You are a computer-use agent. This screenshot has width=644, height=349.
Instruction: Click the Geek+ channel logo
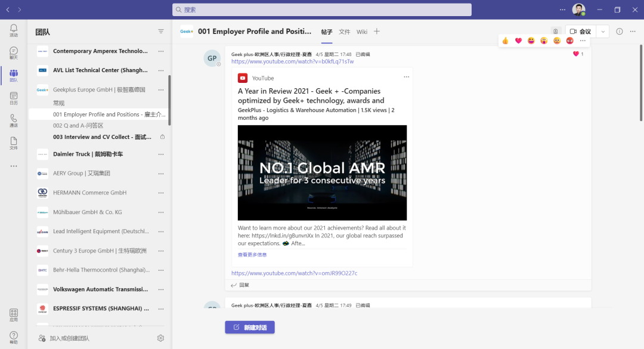(187, 31)
